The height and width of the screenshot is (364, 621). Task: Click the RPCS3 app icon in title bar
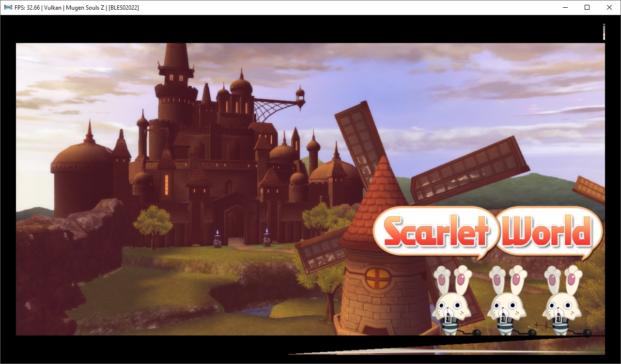pyautogui.click(x=8, y=7)
